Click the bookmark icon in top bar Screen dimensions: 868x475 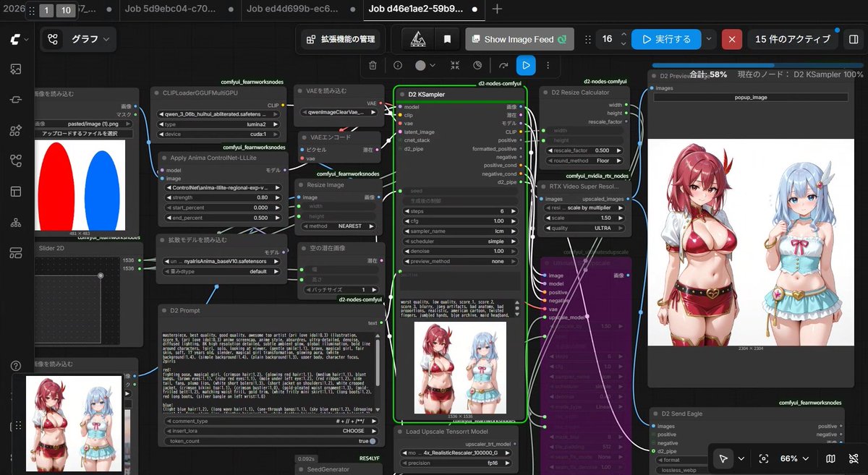point(447,39)
